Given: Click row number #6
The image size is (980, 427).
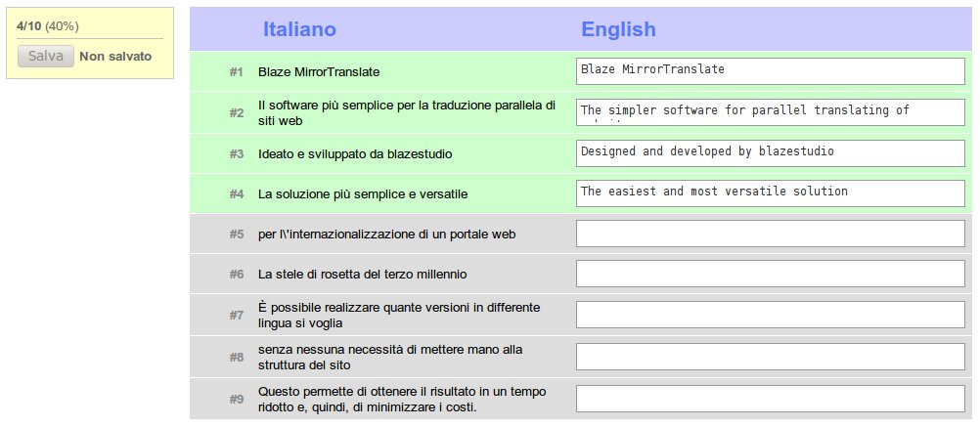Looking at the screenshot, I should (x=236, y=274).
